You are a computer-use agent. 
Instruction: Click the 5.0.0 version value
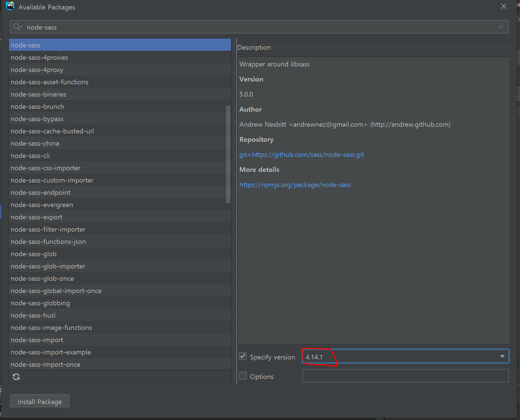point(246,94)
